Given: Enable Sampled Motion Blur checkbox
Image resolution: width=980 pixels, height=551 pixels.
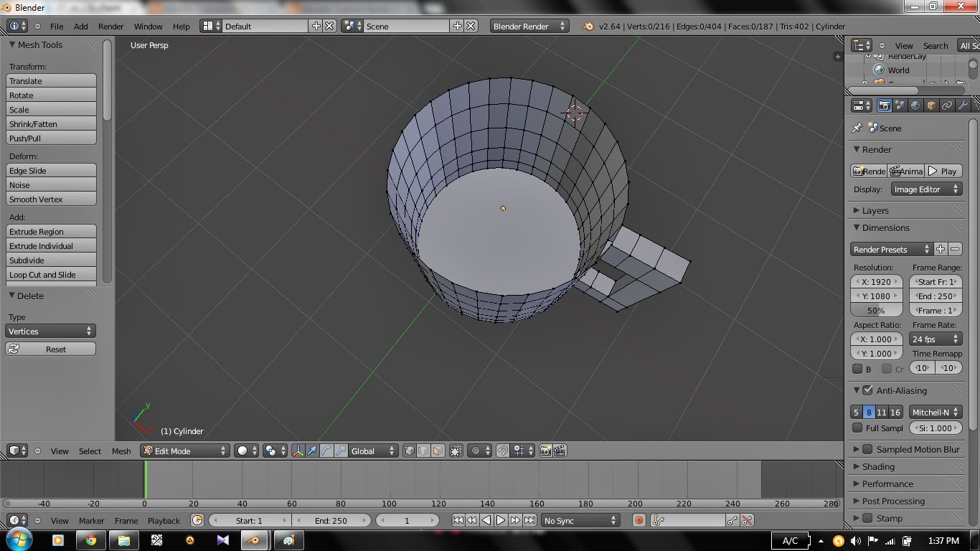Looking at the screenshot, I should 867,449.
